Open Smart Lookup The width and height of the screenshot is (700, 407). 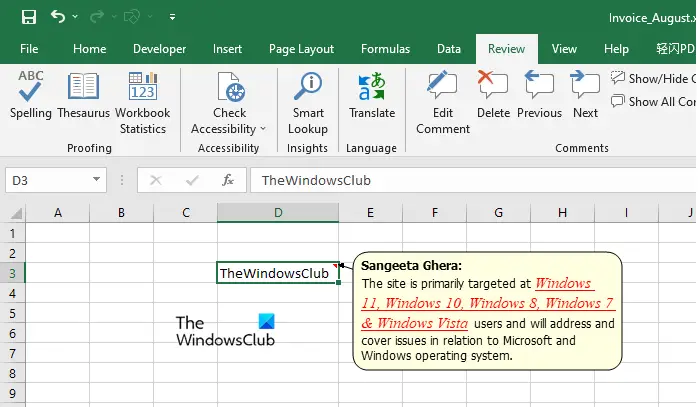coord(308,103)
